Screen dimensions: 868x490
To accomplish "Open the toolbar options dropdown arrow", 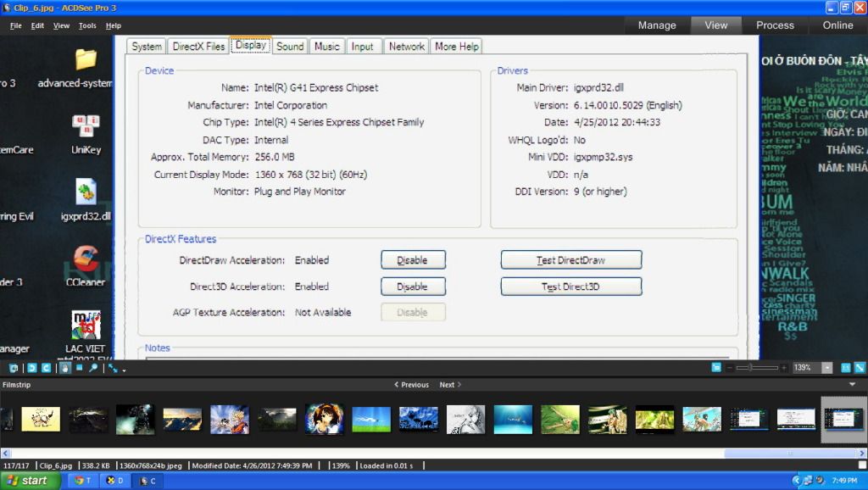I will [x=124, y=370].
